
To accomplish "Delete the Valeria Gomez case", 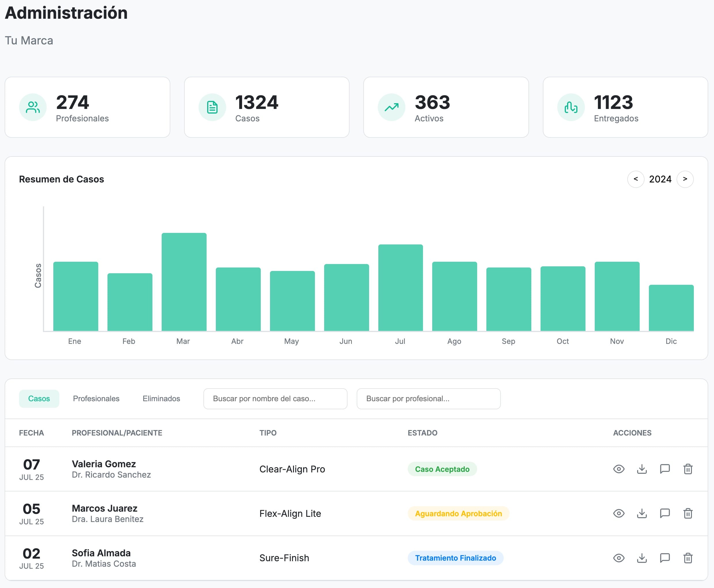I will 687,469.
